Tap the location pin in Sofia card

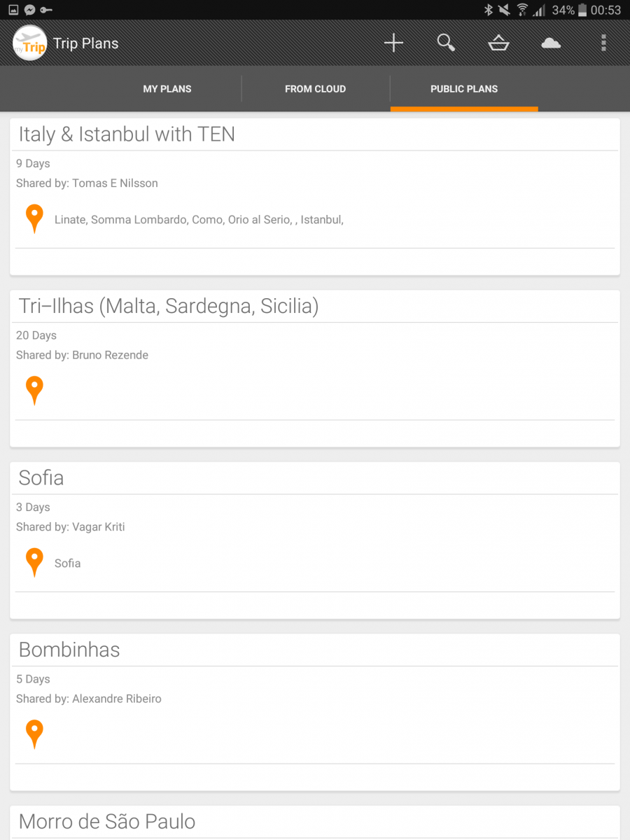tap(34, 562)
